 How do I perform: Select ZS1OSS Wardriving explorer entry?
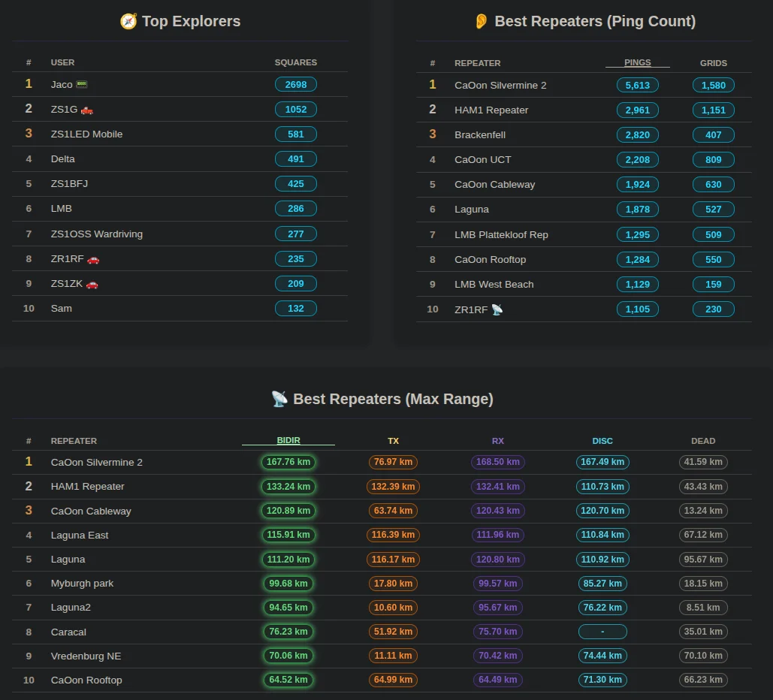(x=180, y=234)
